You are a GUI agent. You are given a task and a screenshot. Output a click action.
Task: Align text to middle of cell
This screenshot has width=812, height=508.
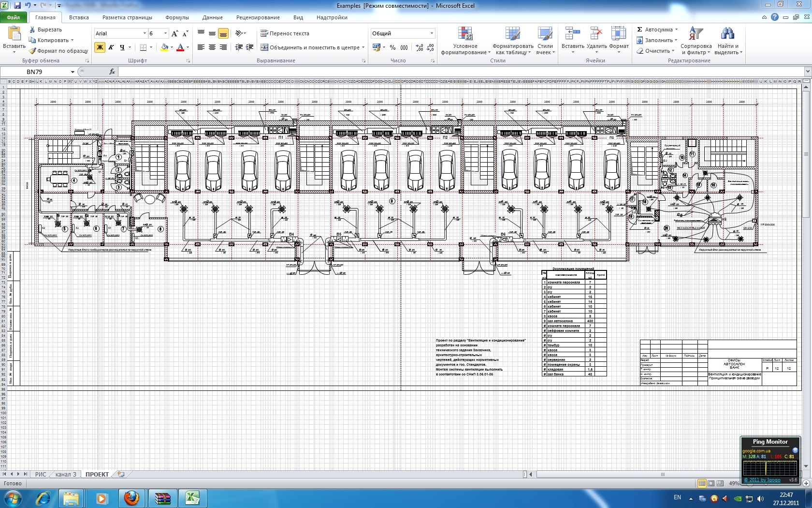212,33
